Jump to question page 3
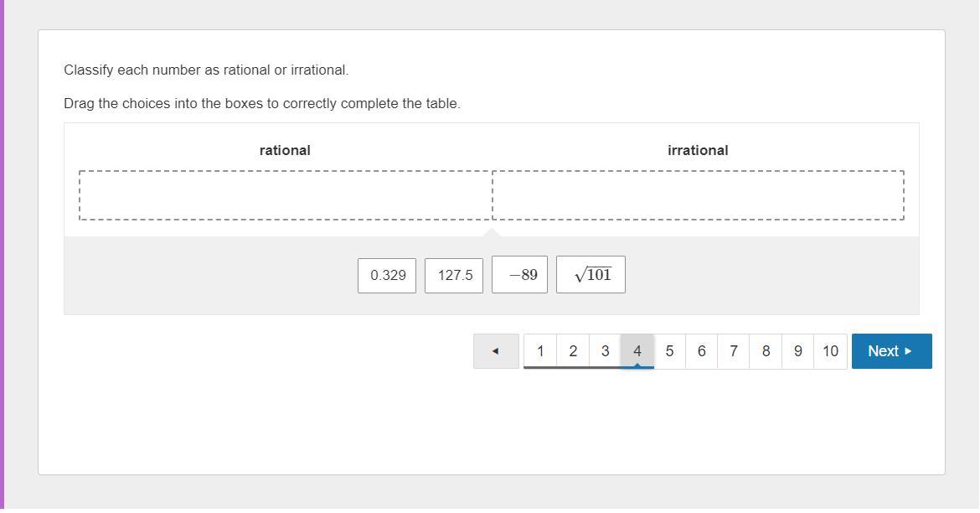Viewport: 980px width, 513px height. tap(605, 351)
